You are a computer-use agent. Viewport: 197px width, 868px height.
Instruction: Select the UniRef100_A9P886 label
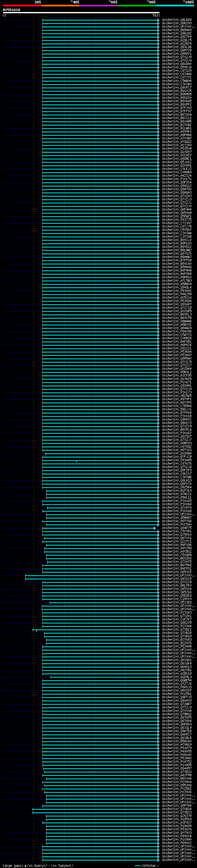pos(177,135)
